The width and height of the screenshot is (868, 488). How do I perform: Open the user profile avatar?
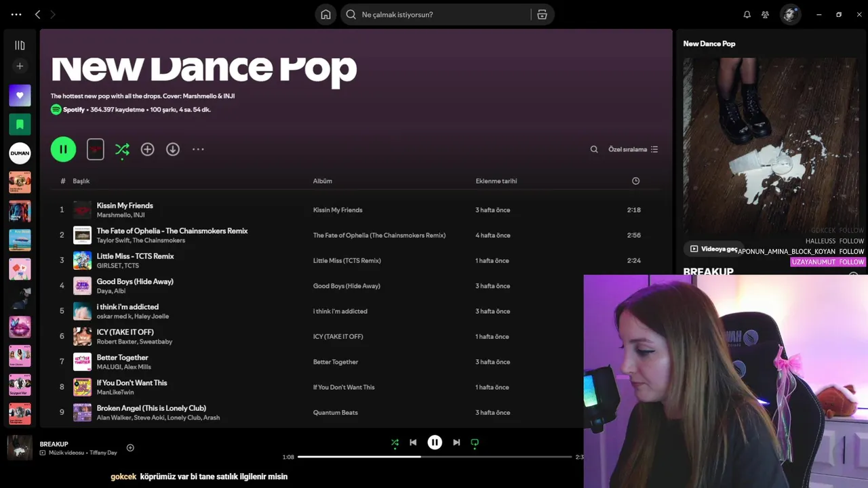point(790,14)
